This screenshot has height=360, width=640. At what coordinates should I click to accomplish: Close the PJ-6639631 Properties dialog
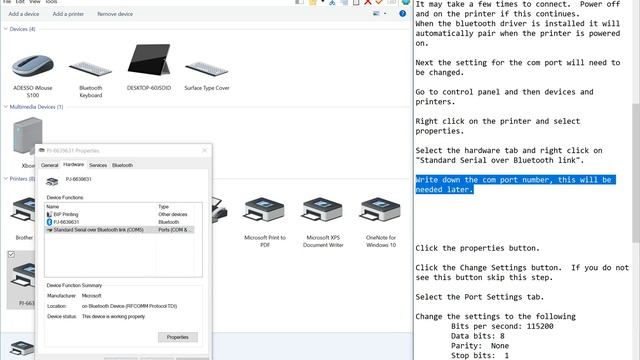204,150
